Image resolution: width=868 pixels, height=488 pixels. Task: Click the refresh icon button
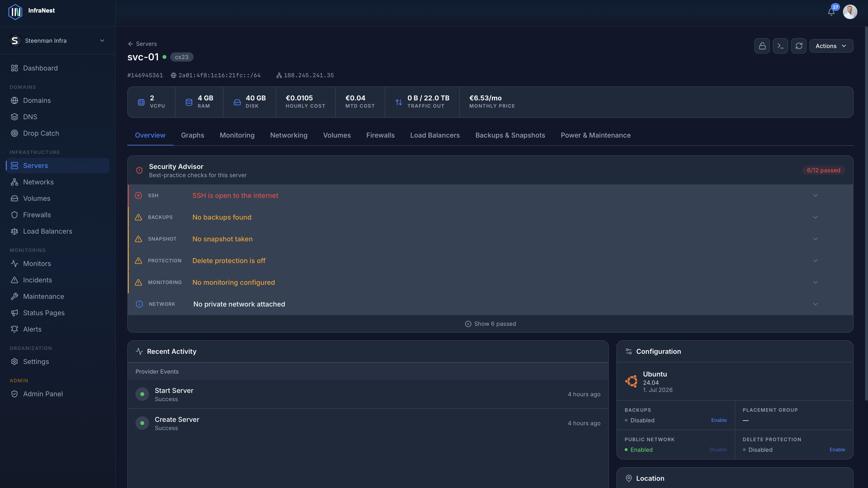click(799, 46)
